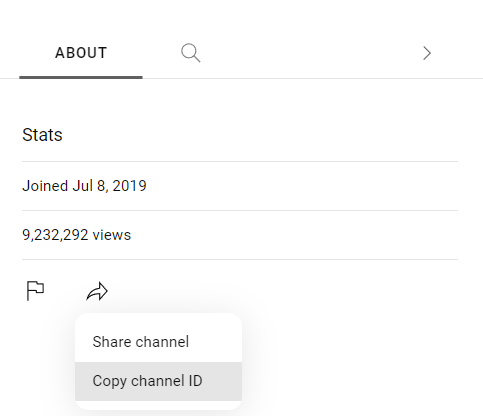This screenshot has height=416, width=483.
Task: Toggle the share dropdown via arrow icon
Action: tap(97, 292)
